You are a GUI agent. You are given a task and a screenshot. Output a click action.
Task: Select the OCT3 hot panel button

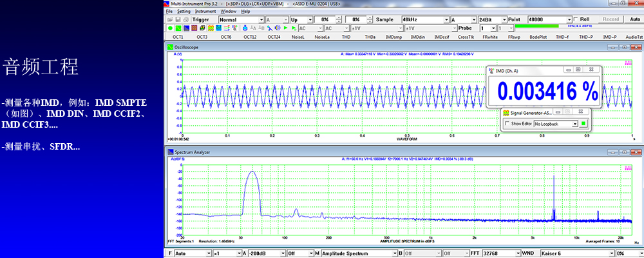click(202, 37)
